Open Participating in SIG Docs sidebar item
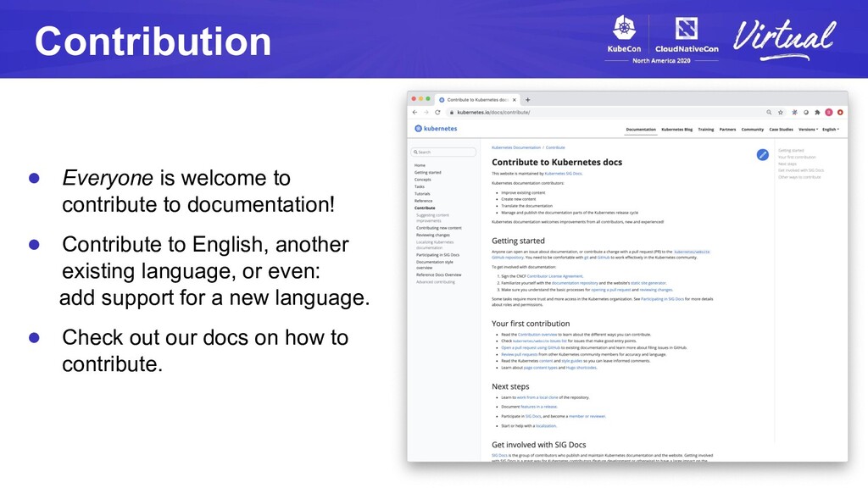 438,255
